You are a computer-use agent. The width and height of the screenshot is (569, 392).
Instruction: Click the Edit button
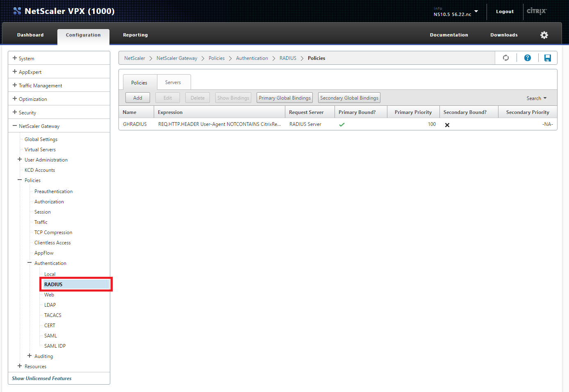click(168, 98)
